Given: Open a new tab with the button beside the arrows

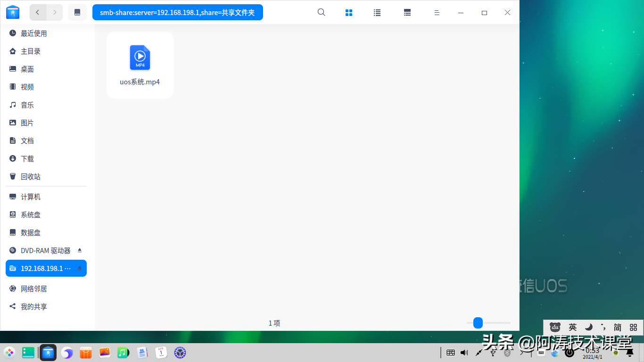Looking at the screenshot, I should 77,12.
